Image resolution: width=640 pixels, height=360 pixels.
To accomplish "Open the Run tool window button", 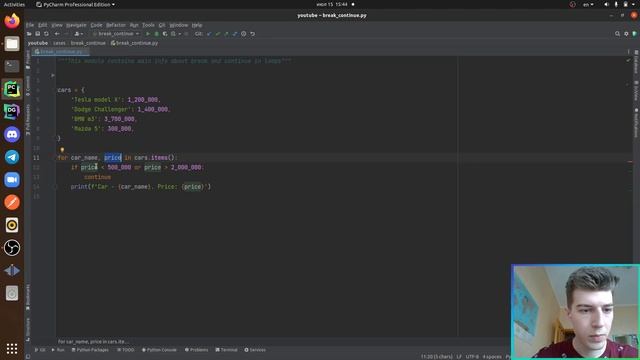I will [58, 350].
